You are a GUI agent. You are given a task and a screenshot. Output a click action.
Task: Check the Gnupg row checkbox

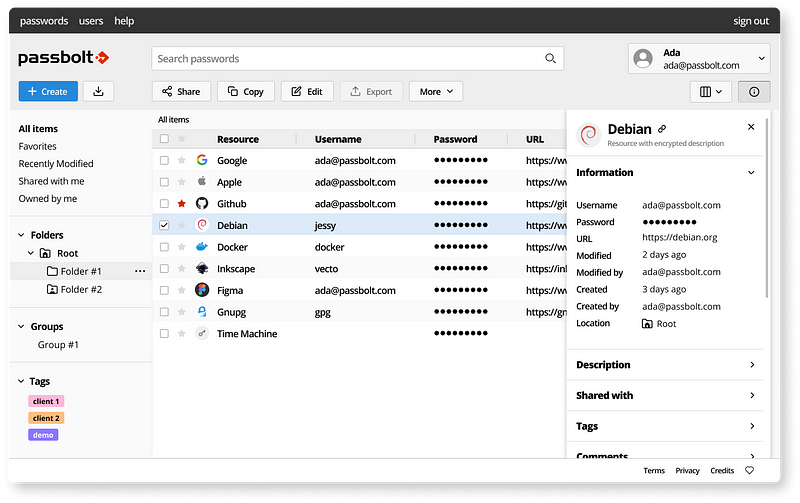pos(164,312)
